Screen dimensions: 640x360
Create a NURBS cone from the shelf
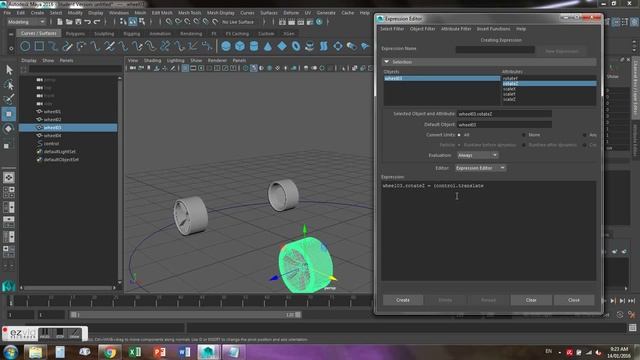click(x=268, y=46)
